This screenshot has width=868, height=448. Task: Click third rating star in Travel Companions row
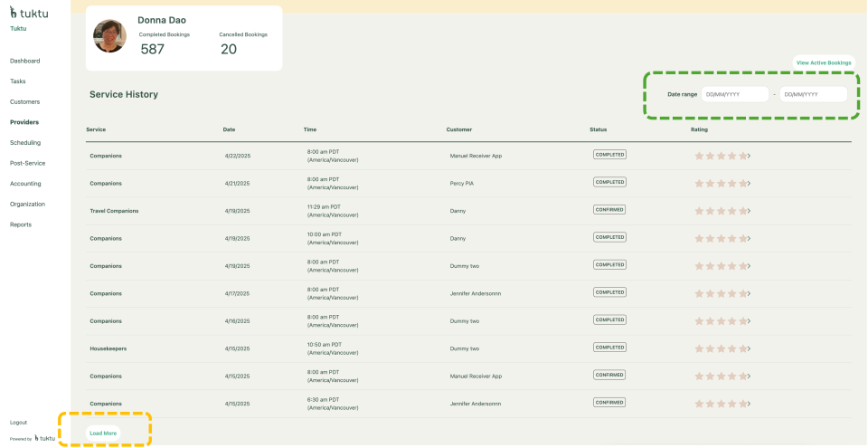(721, 211)
